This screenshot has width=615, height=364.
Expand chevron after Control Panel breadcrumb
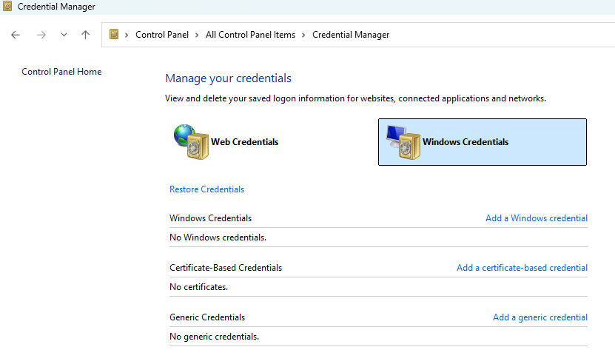click(x=197, y=35)
